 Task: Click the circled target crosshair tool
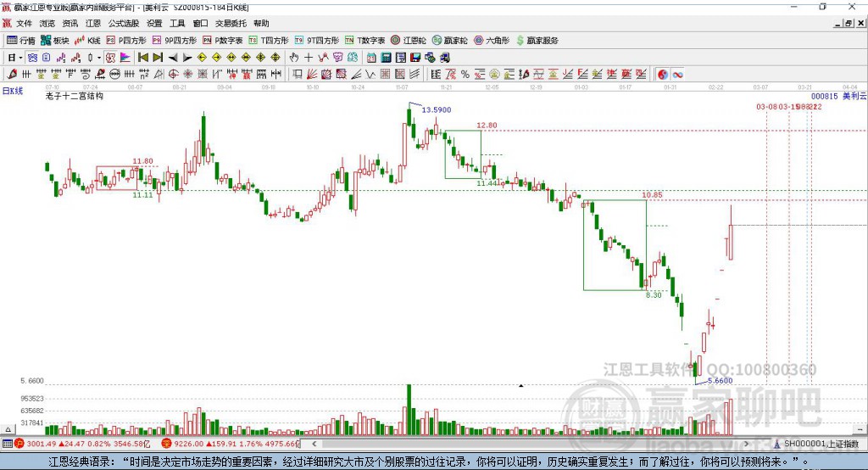173,75
